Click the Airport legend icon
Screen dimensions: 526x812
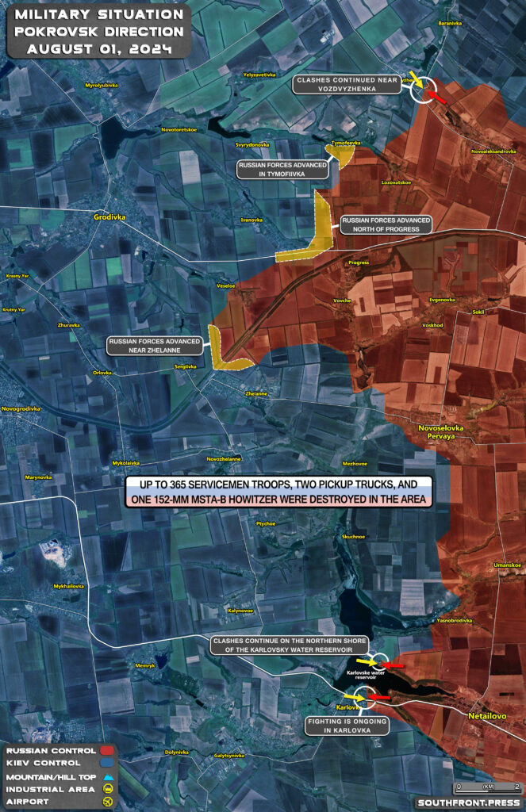coord(106,802)
